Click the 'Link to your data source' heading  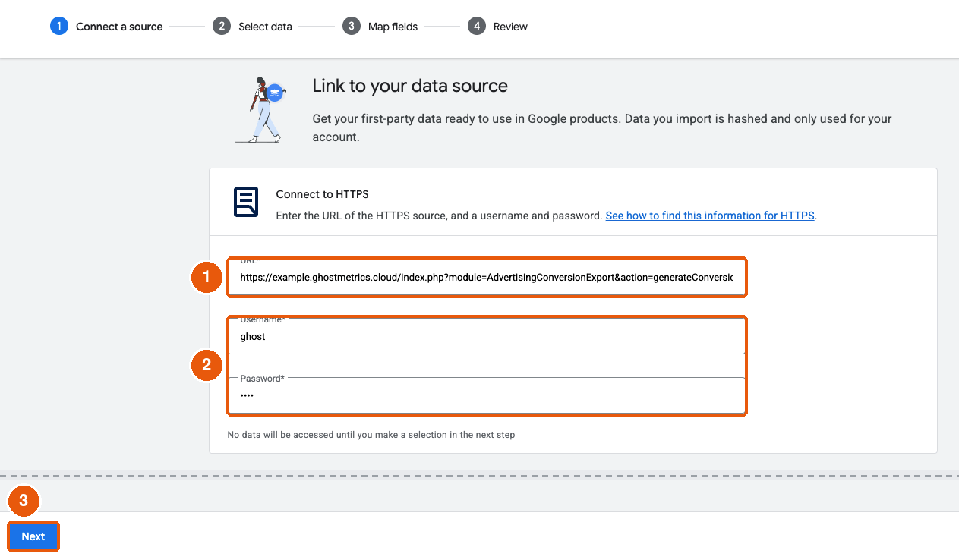click(410, 86)
